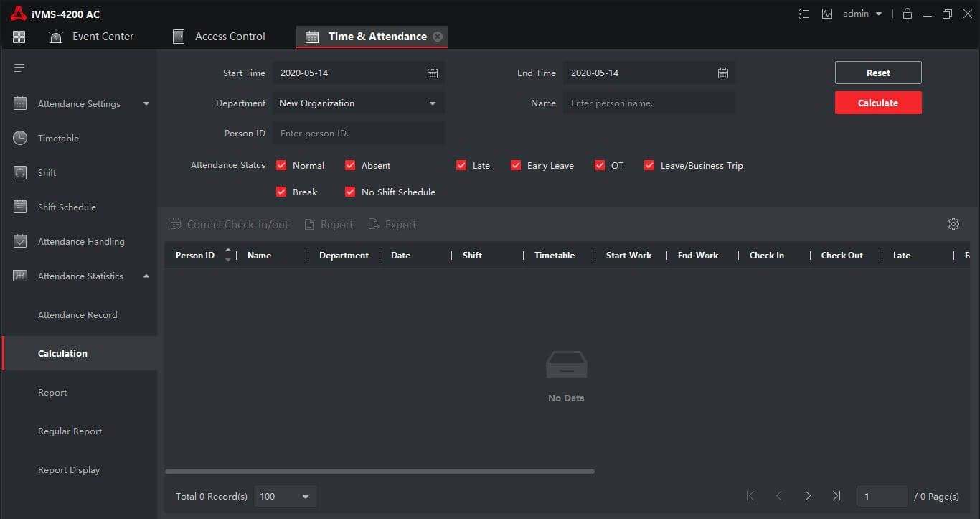Go to first page of results
Image resolution: width=980 pixels, height=519 pixels.
[750, 496]
